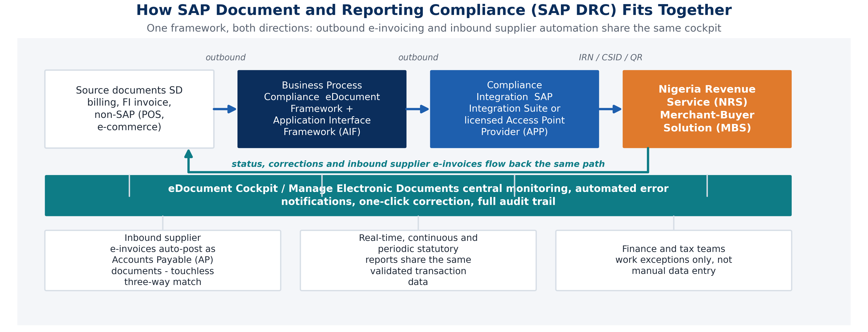Select the orange 'Nigeria Revenue Service (NRS)' box
Screen dimensions: 868x332
[707, 109]
